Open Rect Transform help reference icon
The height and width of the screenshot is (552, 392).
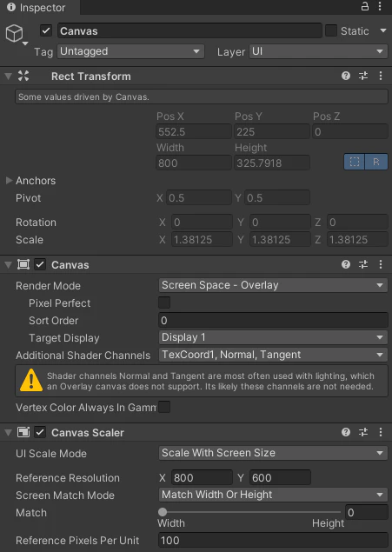(x=346, y=76)
